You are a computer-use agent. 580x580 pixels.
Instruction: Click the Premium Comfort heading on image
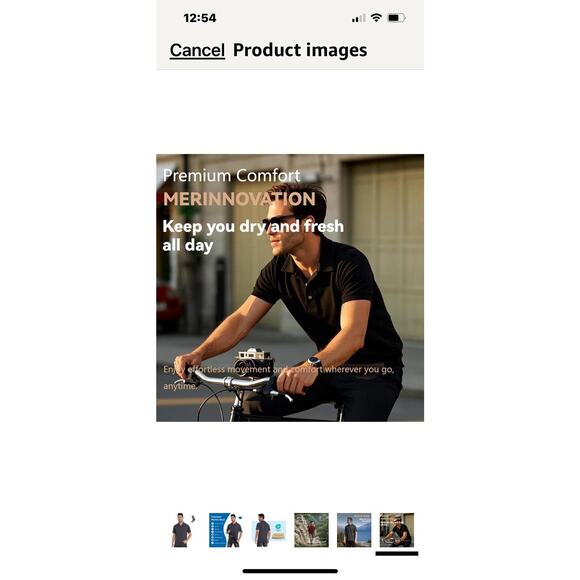pos(231,175)
